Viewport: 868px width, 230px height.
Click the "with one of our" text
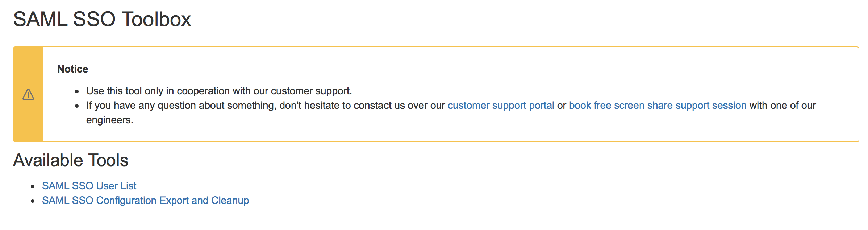(x=783, y=106)
